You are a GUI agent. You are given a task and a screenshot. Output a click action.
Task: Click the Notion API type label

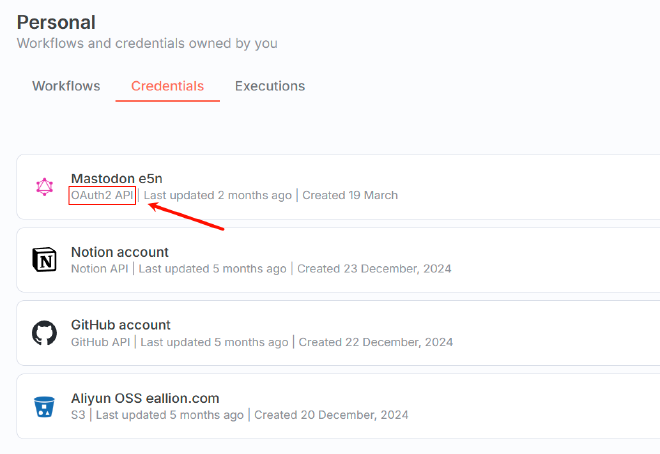tap(99, 268)
